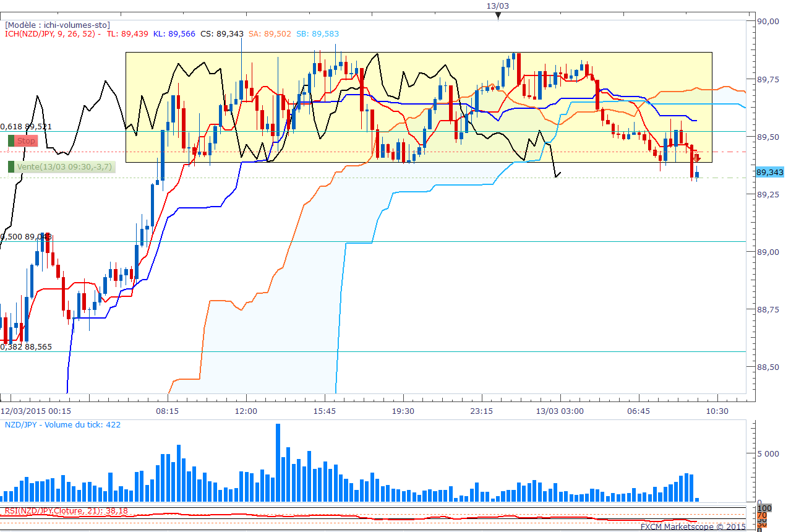Select the green handle of Vente order label

coord(11,166)
